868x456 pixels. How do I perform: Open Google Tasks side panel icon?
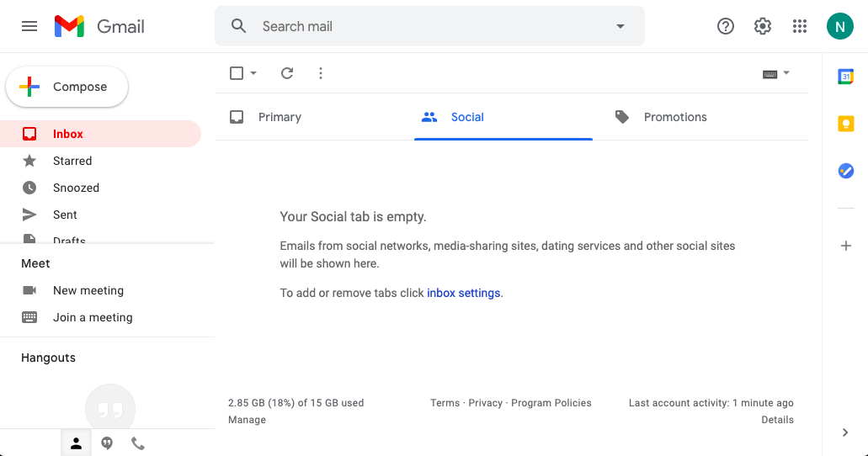tap(846, 171)
